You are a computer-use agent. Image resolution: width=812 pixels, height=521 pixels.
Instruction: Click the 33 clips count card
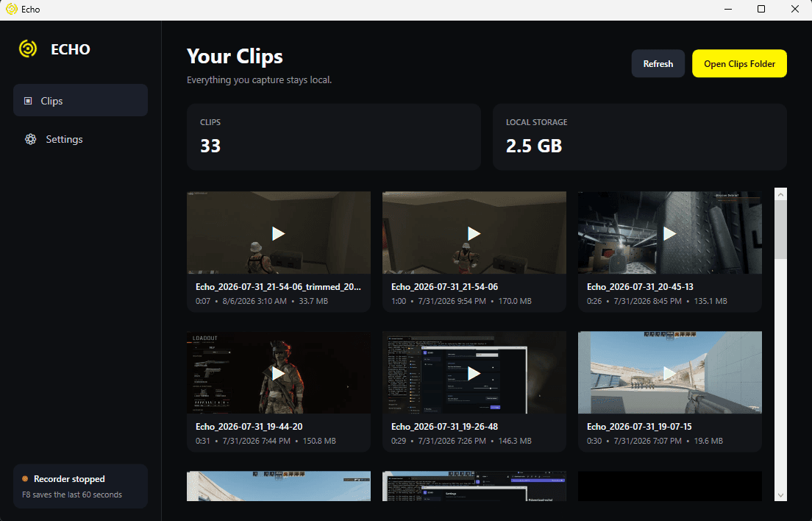[x=333, y=137]
